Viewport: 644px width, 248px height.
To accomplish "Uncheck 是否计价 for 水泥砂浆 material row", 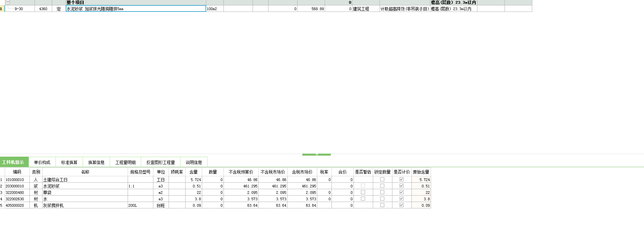I will (402, 186).
